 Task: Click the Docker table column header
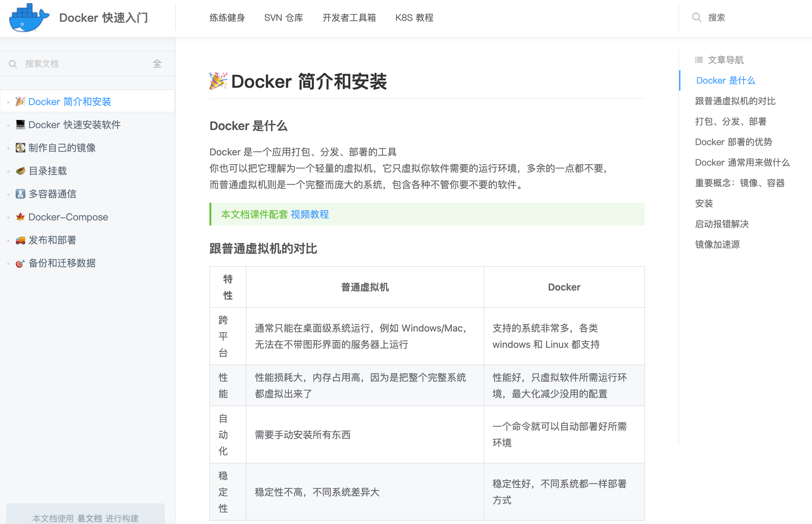coord(564,287)
